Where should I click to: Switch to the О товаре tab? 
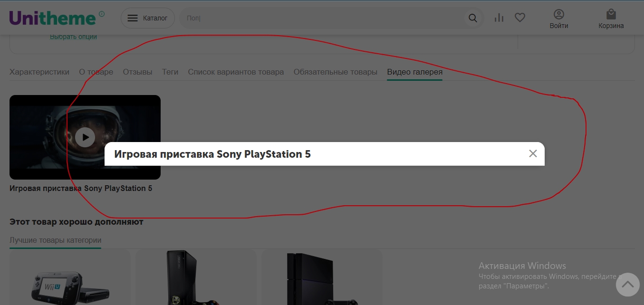click(x=96, y=72)
